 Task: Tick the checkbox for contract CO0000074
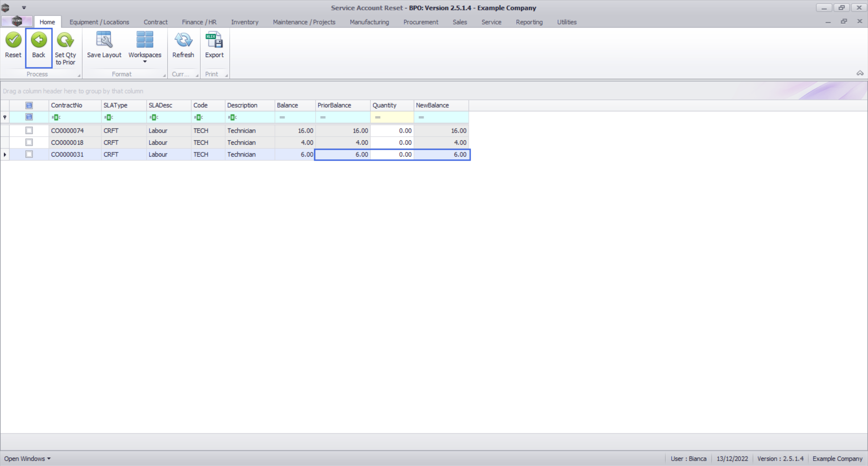click(x=29, y=131)
